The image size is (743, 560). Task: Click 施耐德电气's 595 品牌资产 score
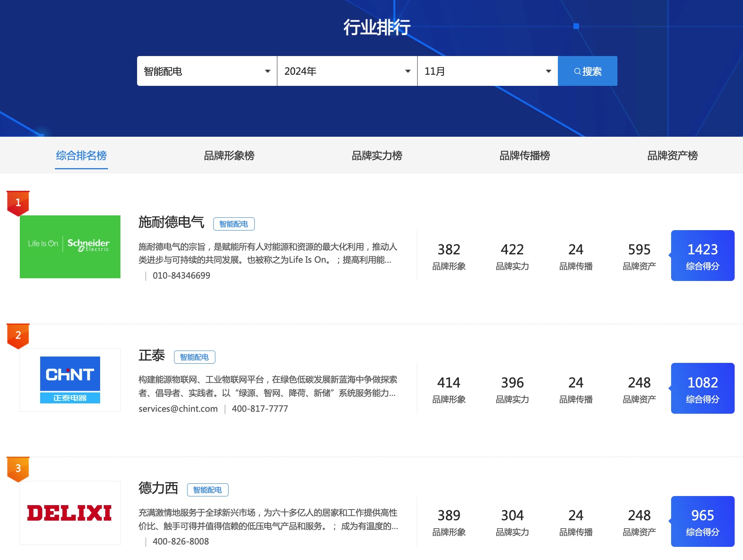639,256
